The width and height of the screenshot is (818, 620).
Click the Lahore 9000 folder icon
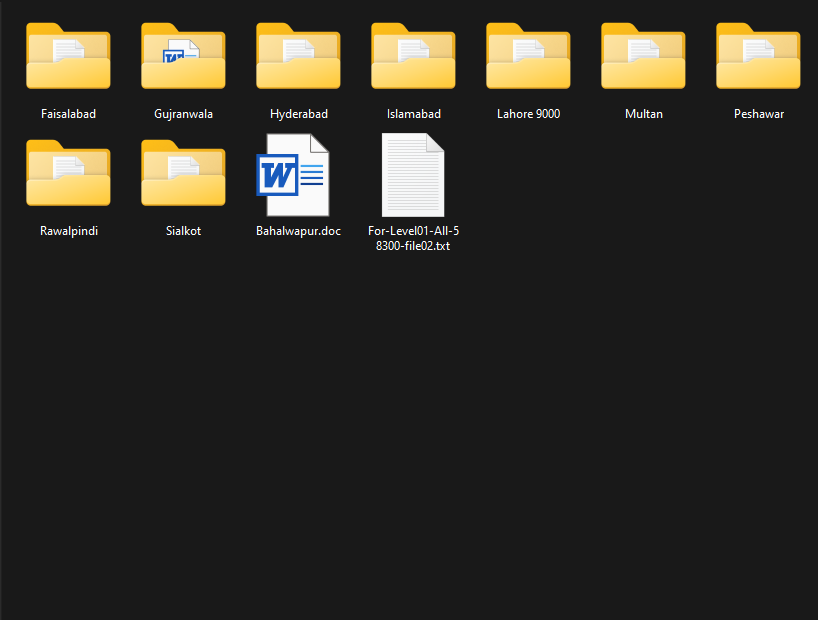(528, 57)
